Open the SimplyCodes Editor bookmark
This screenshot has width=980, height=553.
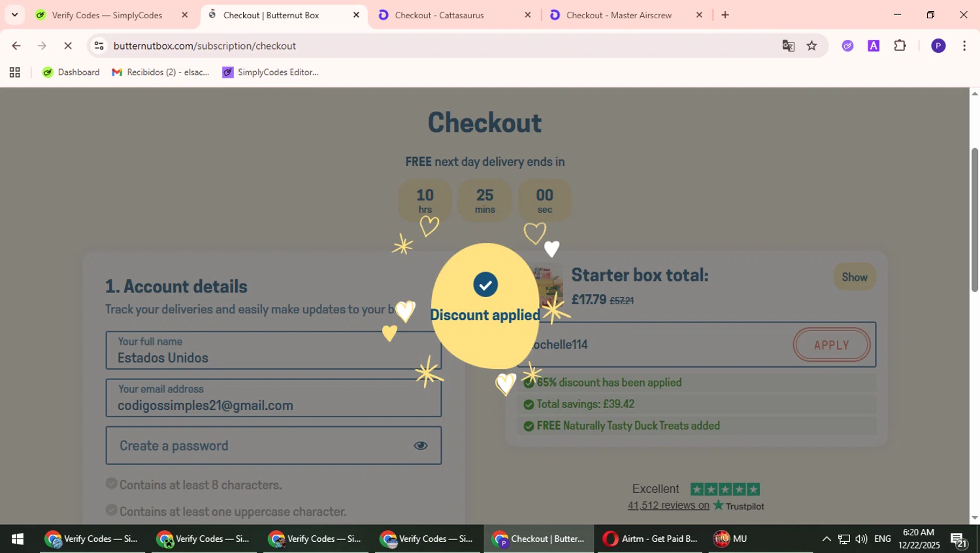[270, 72]
